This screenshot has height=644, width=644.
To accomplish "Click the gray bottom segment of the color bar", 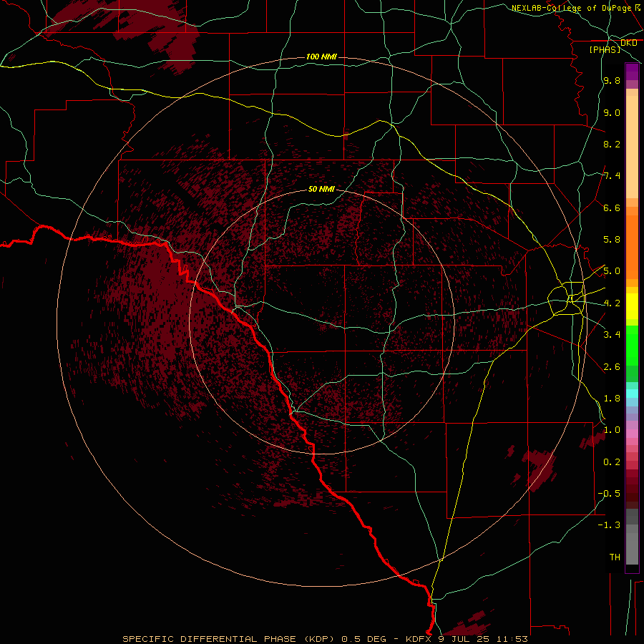I will tap(632, 549).
